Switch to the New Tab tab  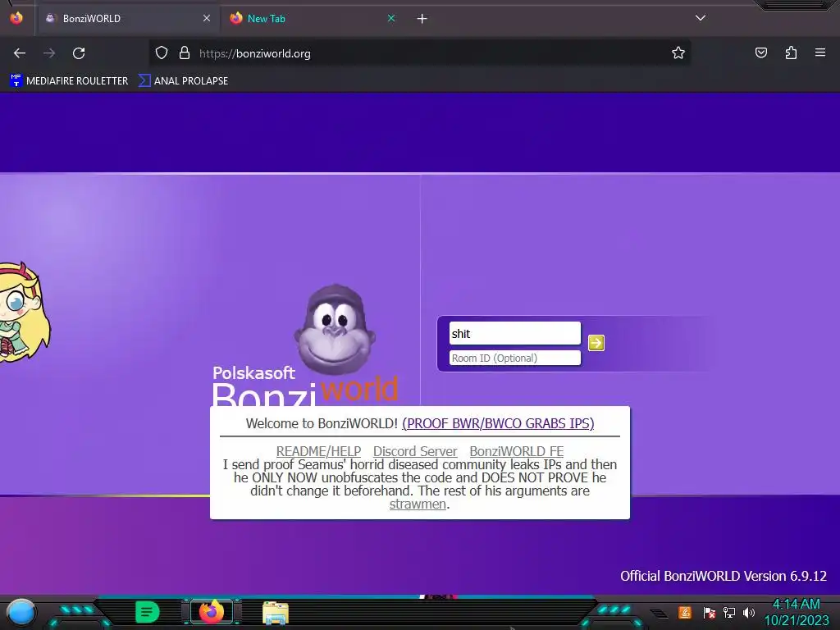[x=313, y=19]
